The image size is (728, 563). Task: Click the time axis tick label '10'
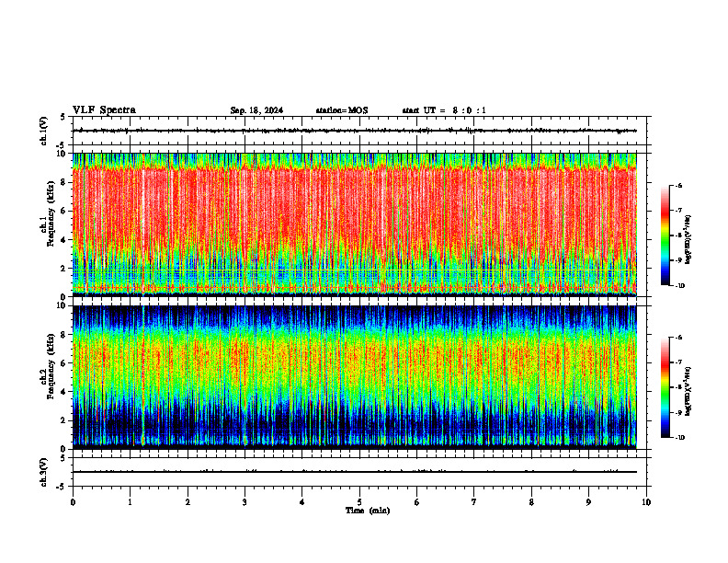point(646,502)
